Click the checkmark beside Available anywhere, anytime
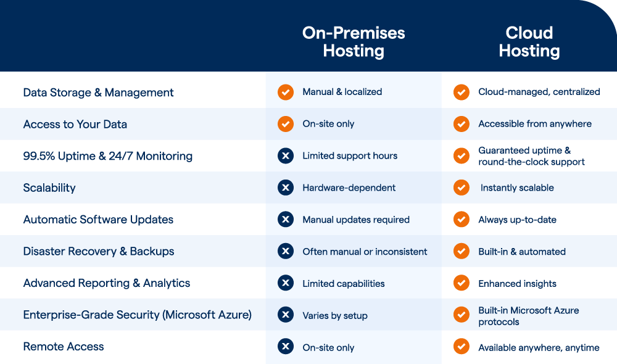Image resolution: width=617 pixels, height=364 pixels. (461, 347)
